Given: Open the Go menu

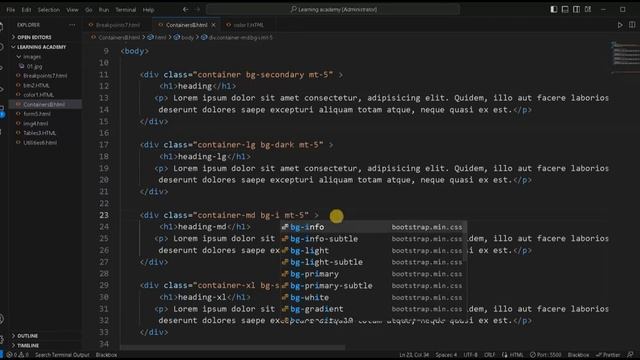Looking at the screenshot, I should pyautogui.click(x=89, y=9).
